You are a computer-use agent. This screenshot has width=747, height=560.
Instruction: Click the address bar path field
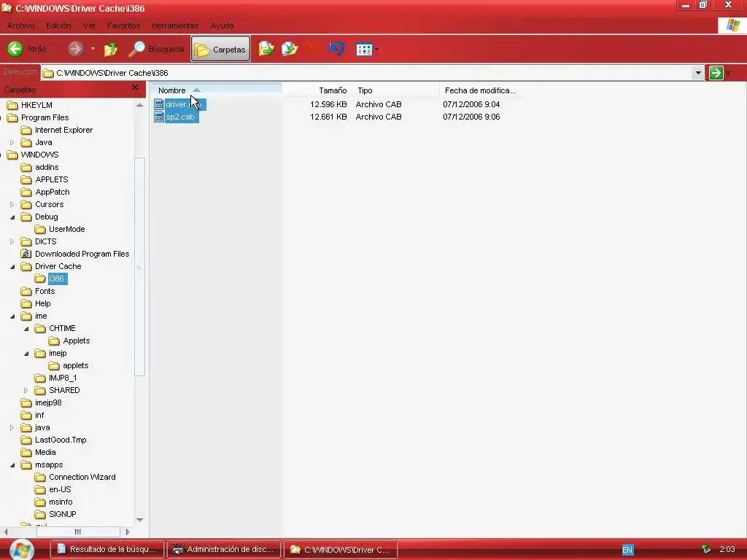point(367,73)
